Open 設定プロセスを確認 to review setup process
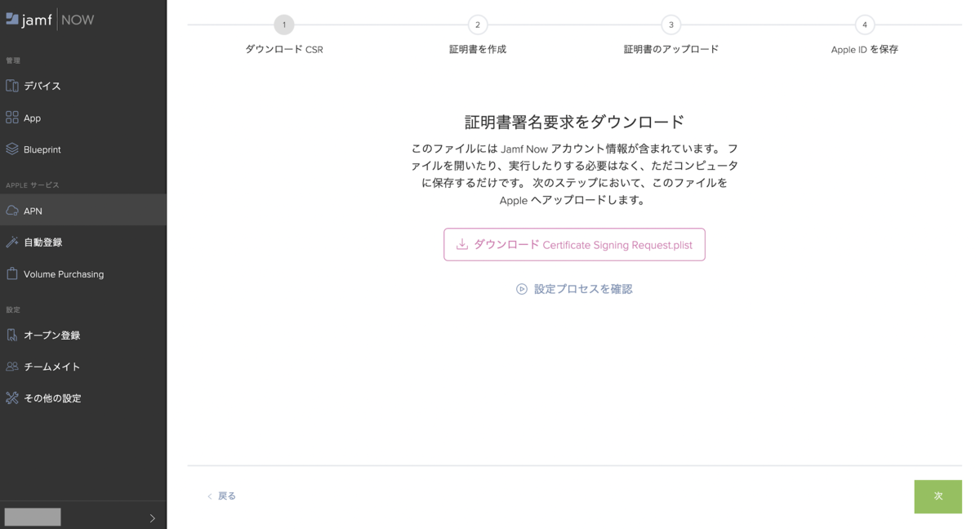 pos(581,289)
